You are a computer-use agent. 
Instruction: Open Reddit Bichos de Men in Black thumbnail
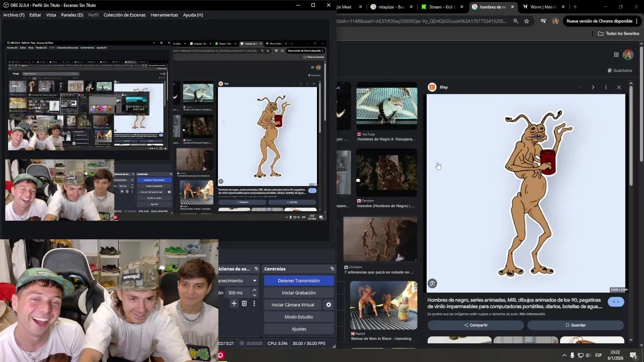pyautogui.click(x=383, y=305)
